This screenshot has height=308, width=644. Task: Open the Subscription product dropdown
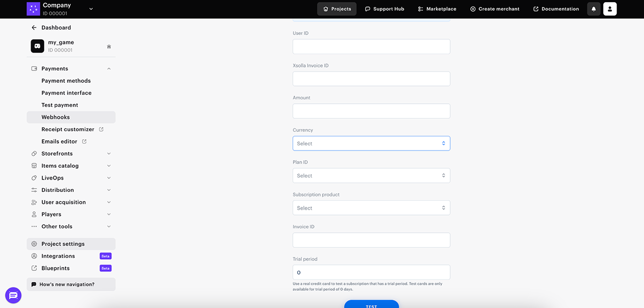(x=371, y=208)
